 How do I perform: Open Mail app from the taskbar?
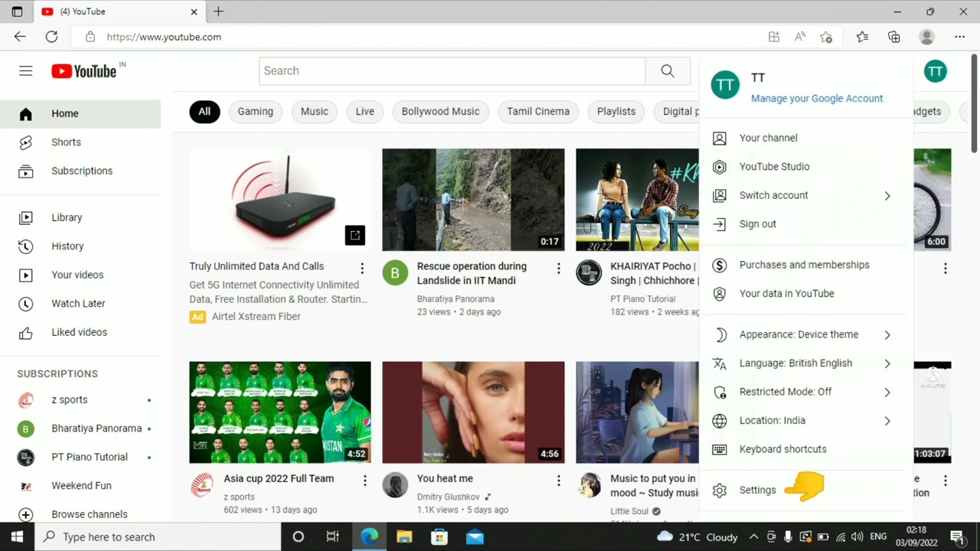click(x=475, y=537)
